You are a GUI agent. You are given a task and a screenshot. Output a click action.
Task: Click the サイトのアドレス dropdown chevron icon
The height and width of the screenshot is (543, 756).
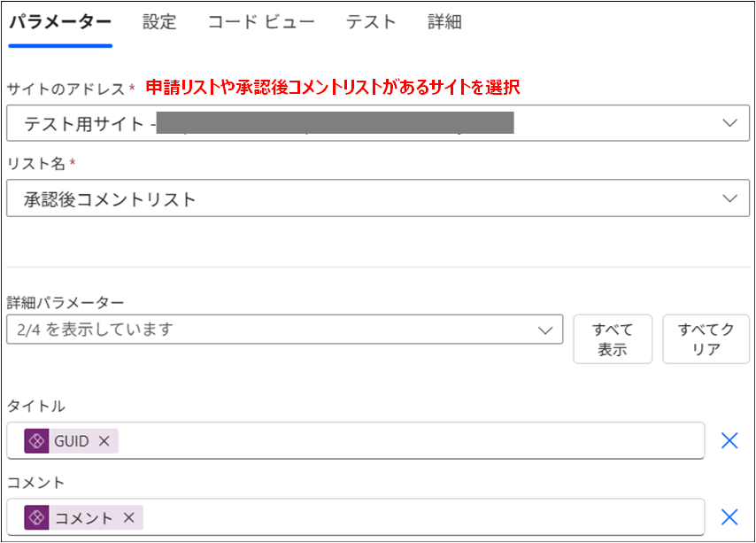point(729,123)
